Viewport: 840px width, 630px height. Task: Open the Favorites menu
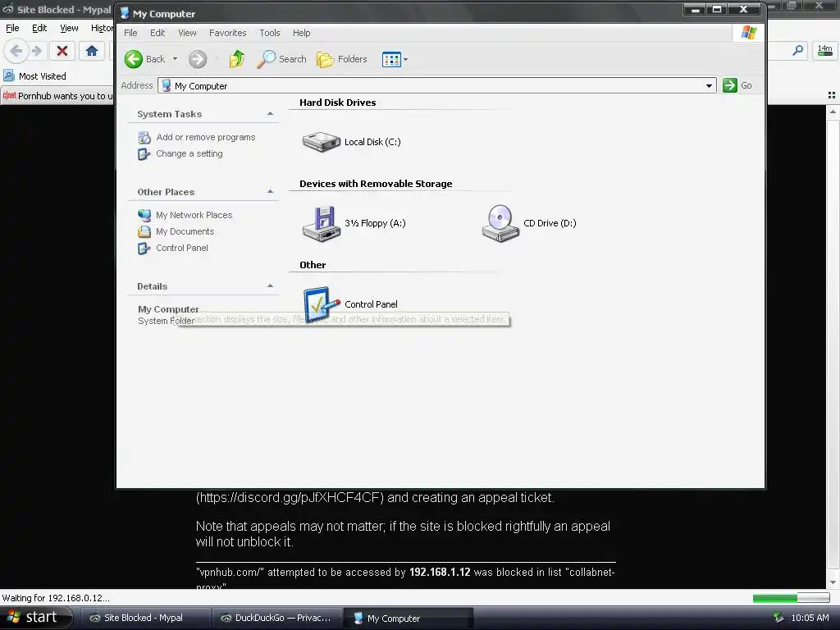click(x=228, y=33)
